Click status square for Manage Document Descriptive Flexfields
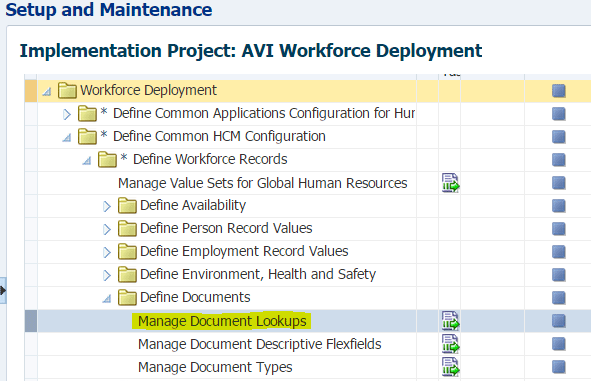 pyautogui.click(x=559, y=344)
